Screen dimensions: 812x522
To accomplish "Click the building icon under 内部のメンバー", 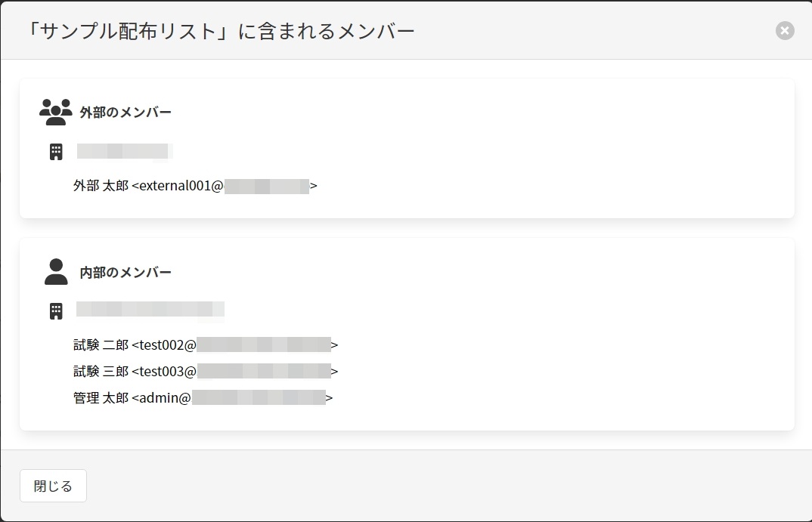I will pos(56,310).
